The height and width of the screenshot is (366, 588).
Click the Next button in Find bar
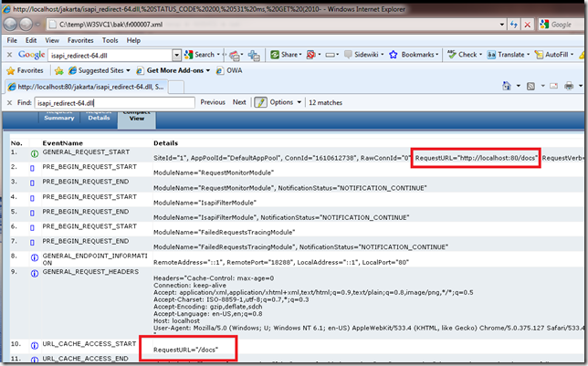pos(239,102)
